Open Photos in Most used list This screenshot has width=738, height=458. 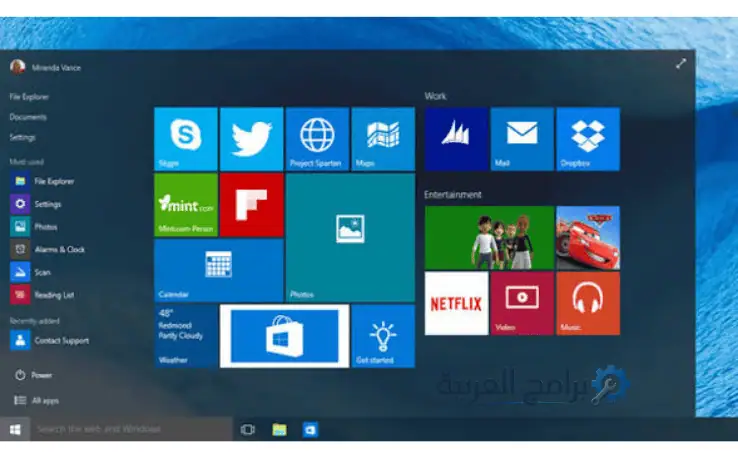tap(34, 227)
